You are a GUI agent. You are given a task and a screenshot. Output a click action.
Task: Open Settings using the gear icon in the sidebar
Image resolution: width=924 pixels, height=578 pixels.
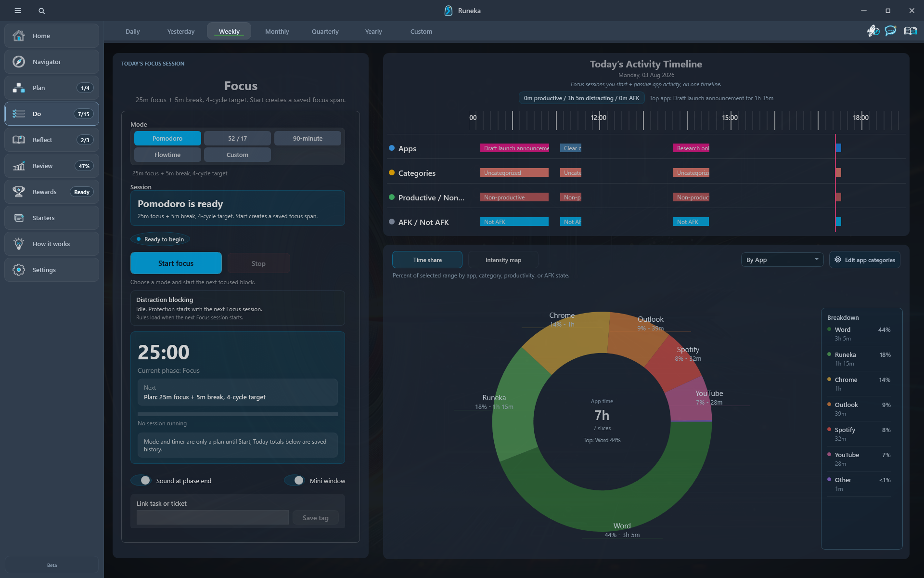19,270
